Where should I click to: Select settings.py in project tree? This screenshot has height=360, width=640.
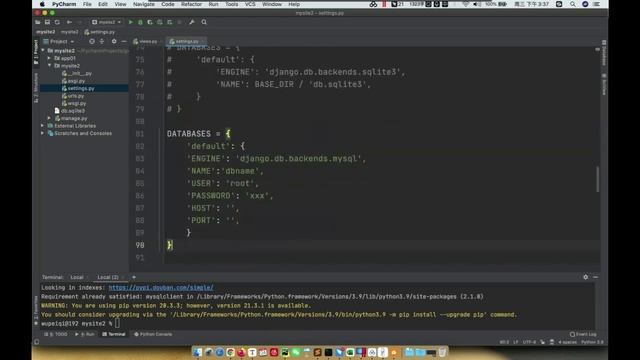tap(78, 88)
